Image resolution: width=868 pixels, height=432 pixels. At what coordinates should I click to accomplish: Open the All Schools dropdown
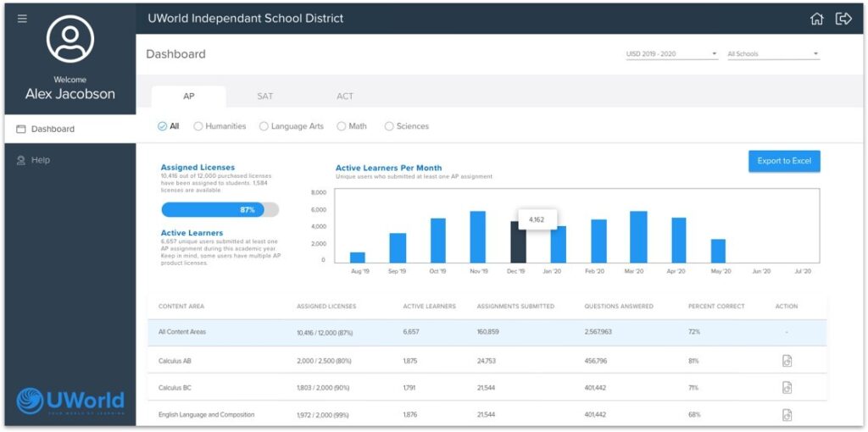[x=773, y=54]
